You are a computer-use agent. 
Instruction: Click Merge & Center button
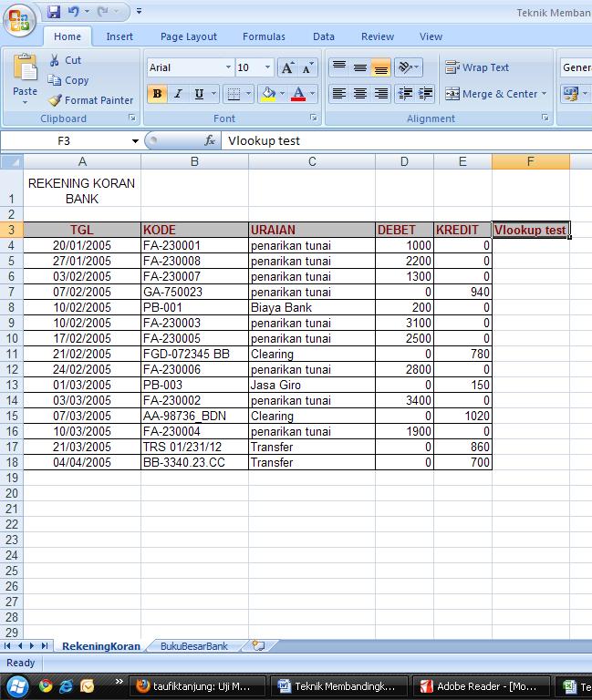tap(491, 94)
